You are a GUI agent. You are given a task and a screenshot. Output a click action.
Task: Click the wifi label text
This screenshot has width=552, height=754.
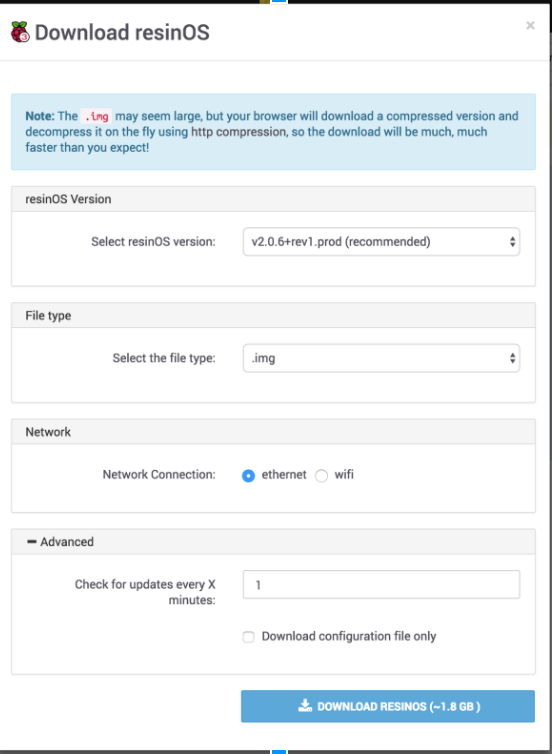[344, 475]
